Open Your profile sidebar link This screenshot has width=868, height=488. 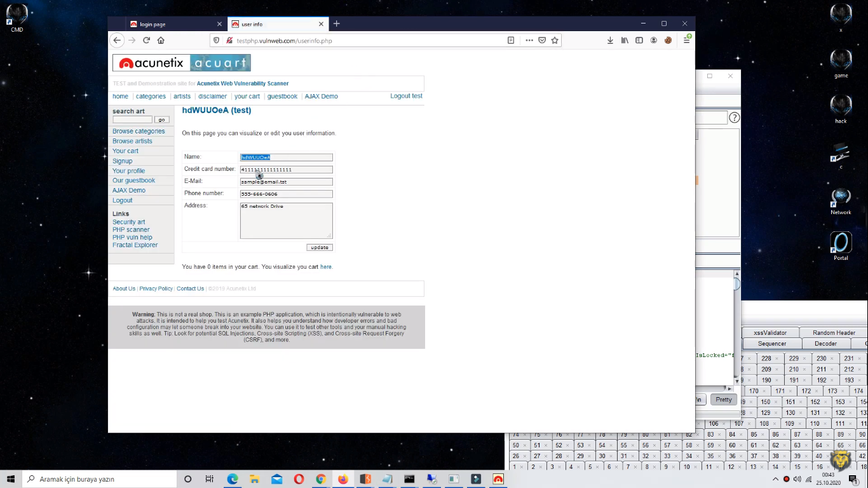[x=128, y=171]
